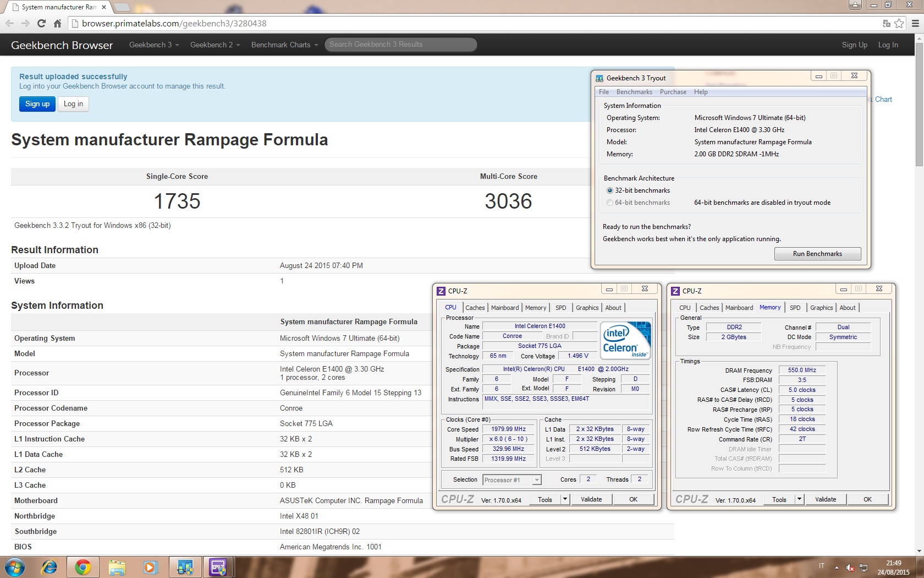Switch to About tab in right CPU-Z
Screen dimensions: 924x578
click(x=848, y=308)
